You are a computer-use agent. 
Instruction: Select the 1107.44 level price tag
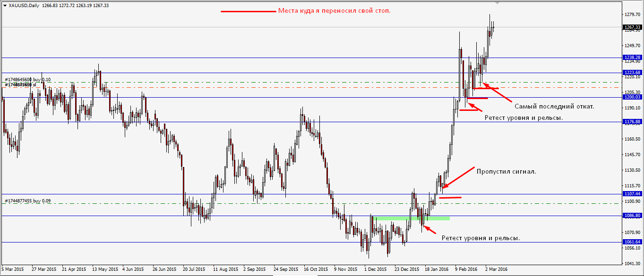tap(632, 194)
